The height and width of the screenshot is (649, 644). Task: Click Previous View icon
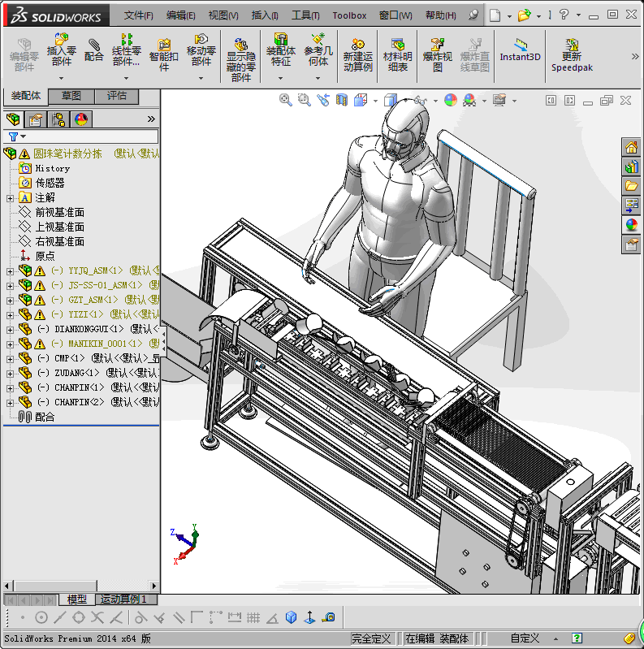pos(323,100)
